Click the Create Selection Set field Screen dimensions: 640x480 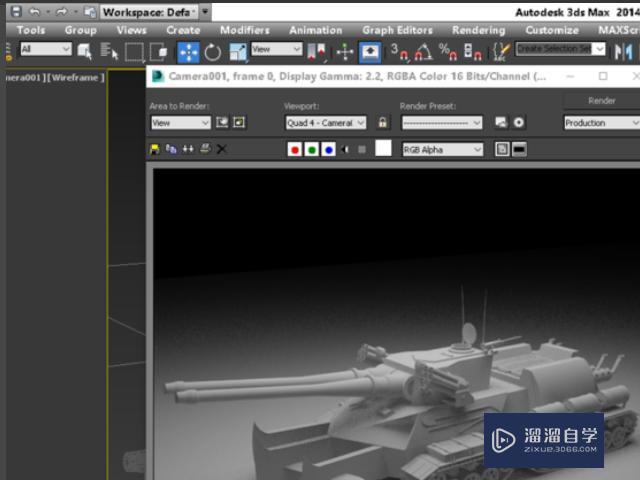553,49
